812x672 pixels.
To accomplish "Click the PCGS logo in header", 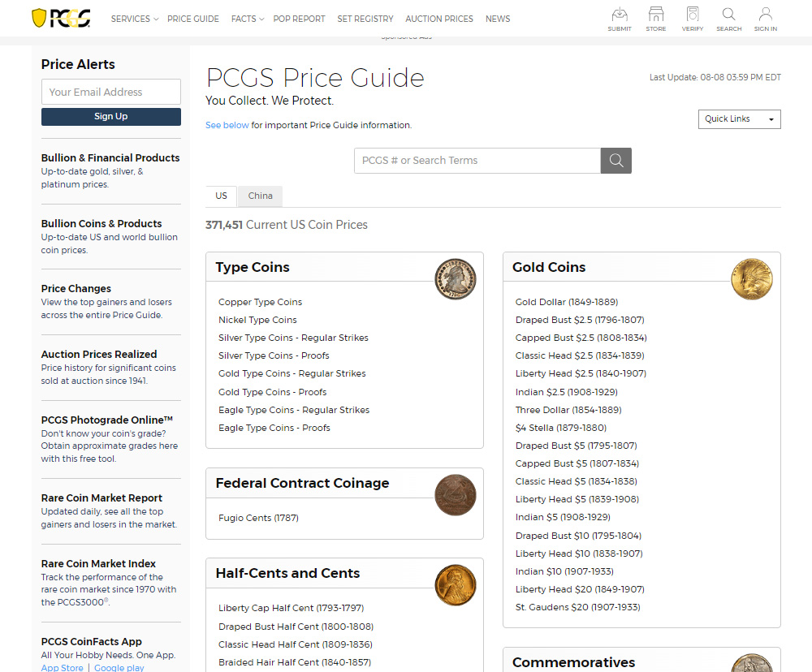I will tap(61, 18).
